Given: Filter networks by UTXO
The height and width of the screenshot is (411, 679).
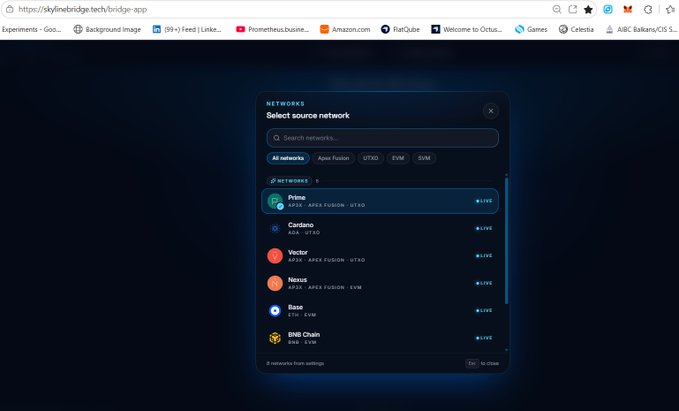Looking at the screenshot, I should [371, 158].
